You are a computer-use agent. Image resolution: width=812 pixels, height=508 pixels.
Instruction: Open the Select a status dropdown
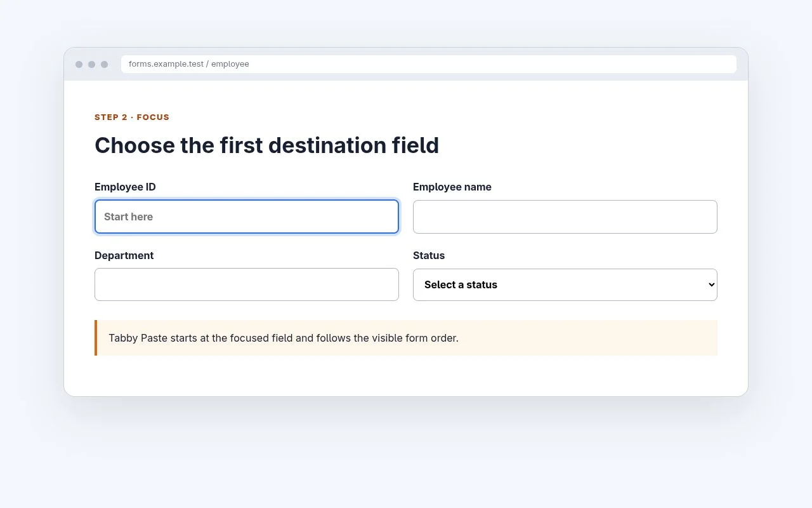point(565,284)
